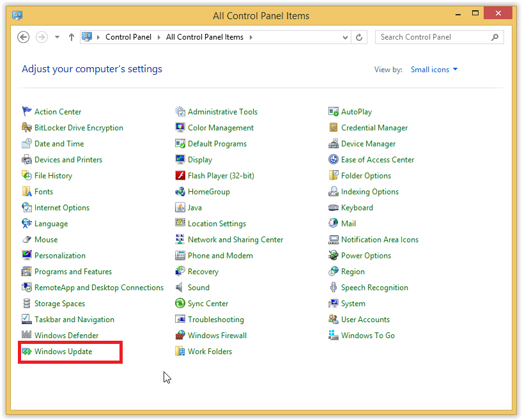Open the Notification Area Icons link
The width and height of the screenshot is (522, 420).
(x=380, y=240)
